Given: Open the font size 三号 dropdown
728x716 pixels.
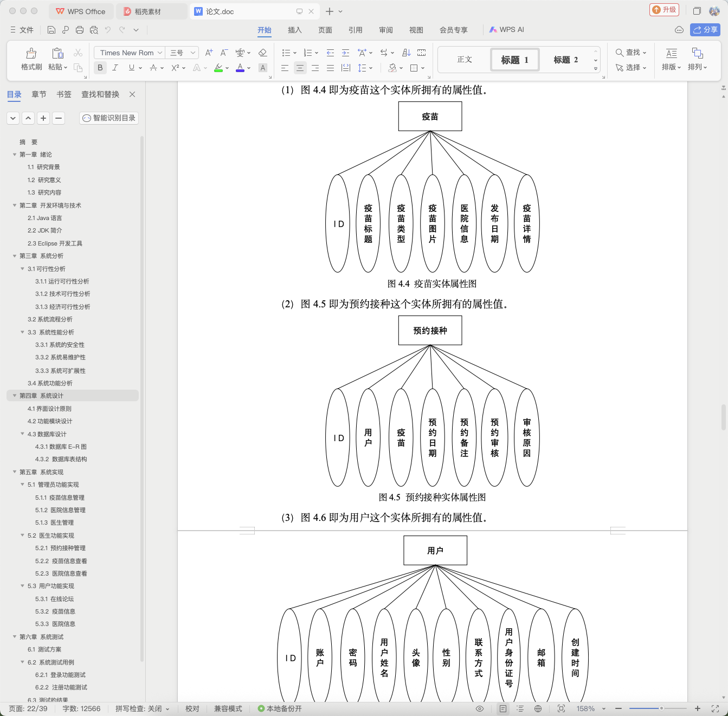Looking at the screenshot, I should pyautogui.click(x=182, y=53).
